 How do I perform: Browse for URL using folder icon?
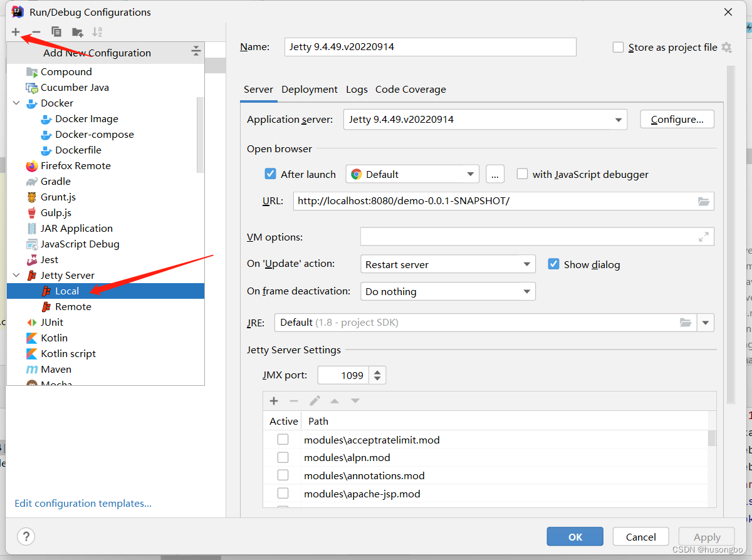coord(704,200)
